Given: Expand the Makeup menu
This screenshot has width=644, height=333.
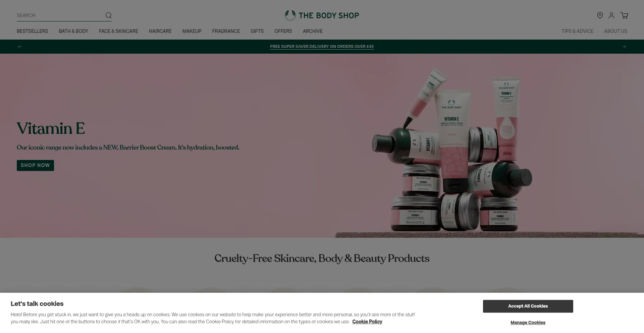Looking at the screenshot, I should point(192,31).
